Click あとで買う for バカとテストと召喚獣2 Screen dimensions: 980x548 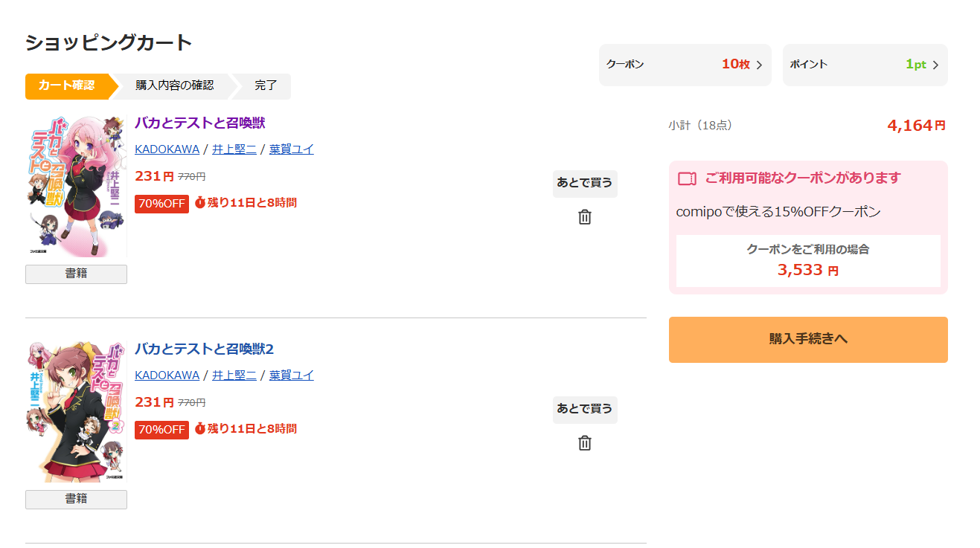tap(585, 409)
